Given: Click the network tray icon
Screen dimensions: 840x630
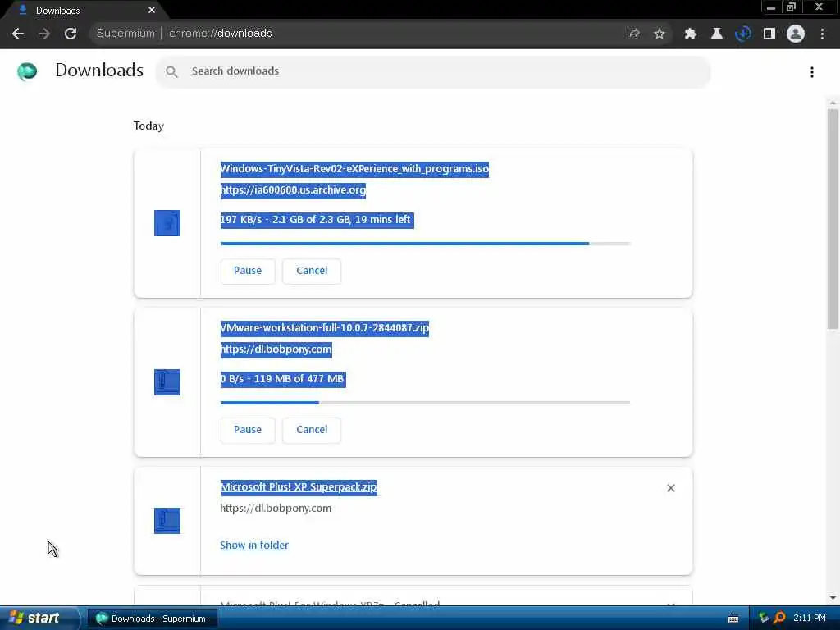Looking at the screenshot, I should coord(764,619).
